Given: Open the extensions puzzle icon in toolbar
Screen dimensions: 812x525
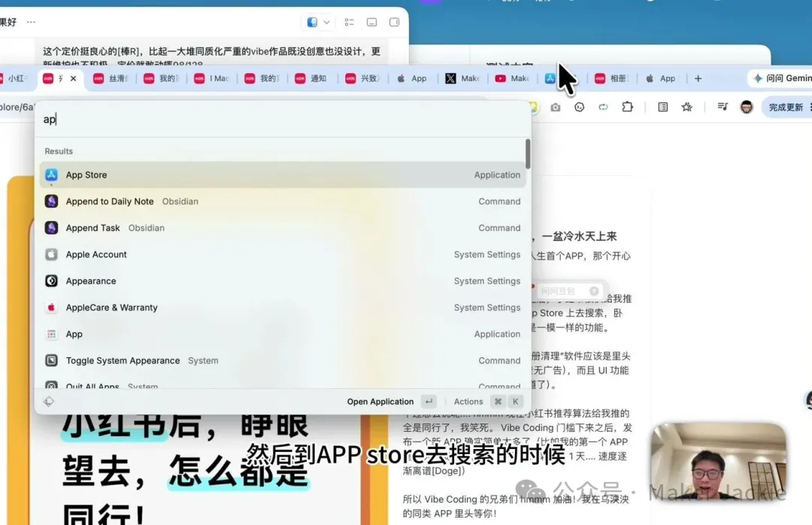Looking at the screenshot, I should click(627, 107).
